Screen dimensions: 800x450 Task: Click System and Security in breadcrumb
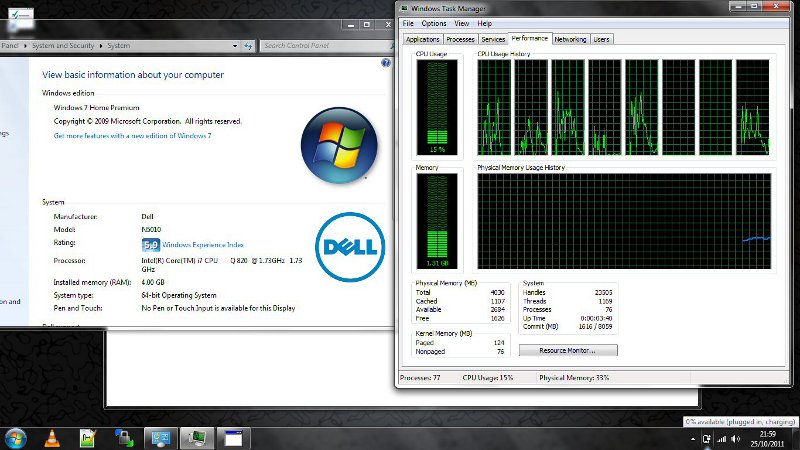click(x=63, y=46)
